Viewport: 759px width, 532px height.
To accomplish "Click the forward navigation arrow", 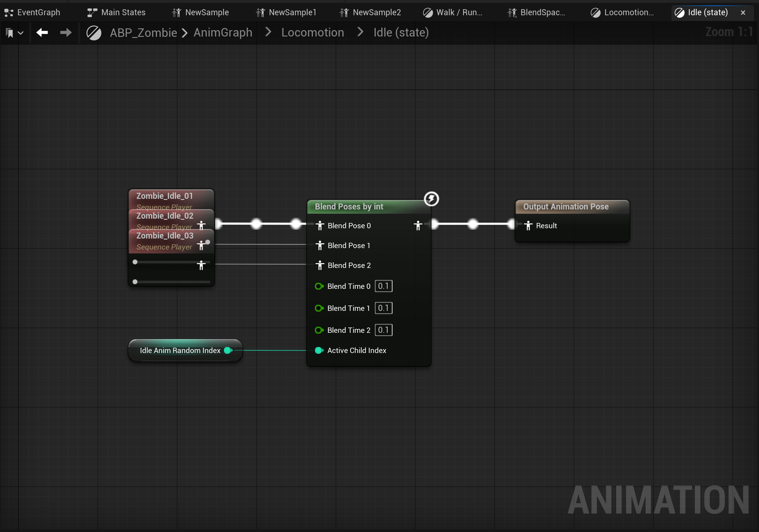I will [x=66, y=33].
